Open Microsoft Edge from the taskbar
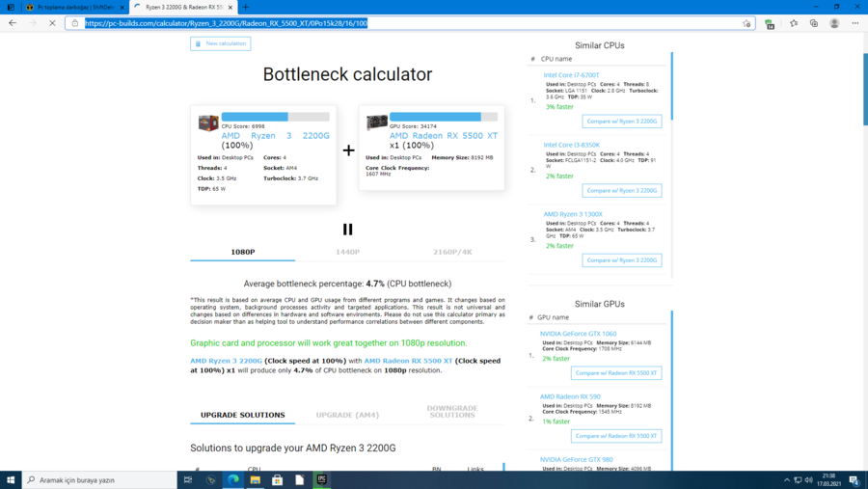 pos(233,480)
